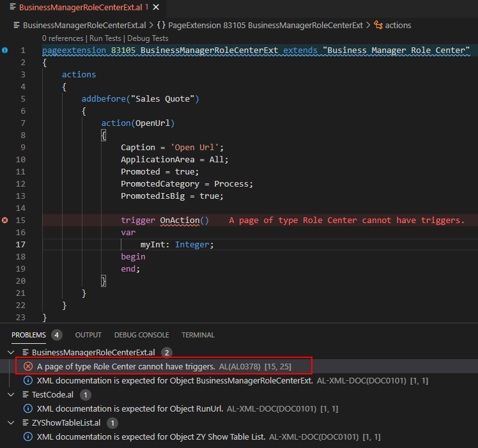
Task: Switch to the DEBUG CONSOLE panel tab
Action: tap(141, 335)
